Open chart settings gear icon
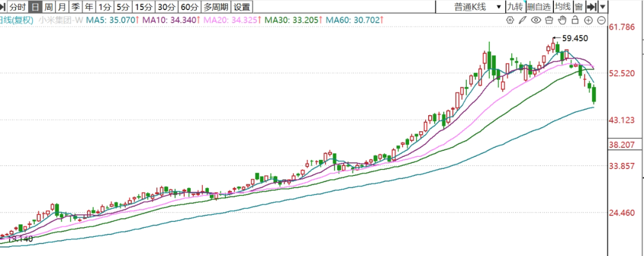Viewport: 644px width, 256px height. (x=510, y=20)
